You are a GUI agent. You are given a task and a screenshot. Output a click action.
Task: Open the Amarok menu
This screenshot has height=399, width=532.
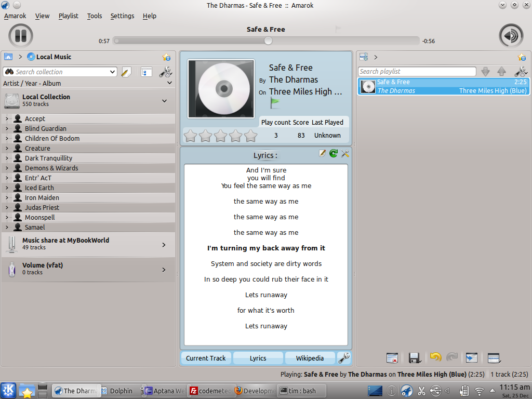pyautogui.click(x=15, y=16)
